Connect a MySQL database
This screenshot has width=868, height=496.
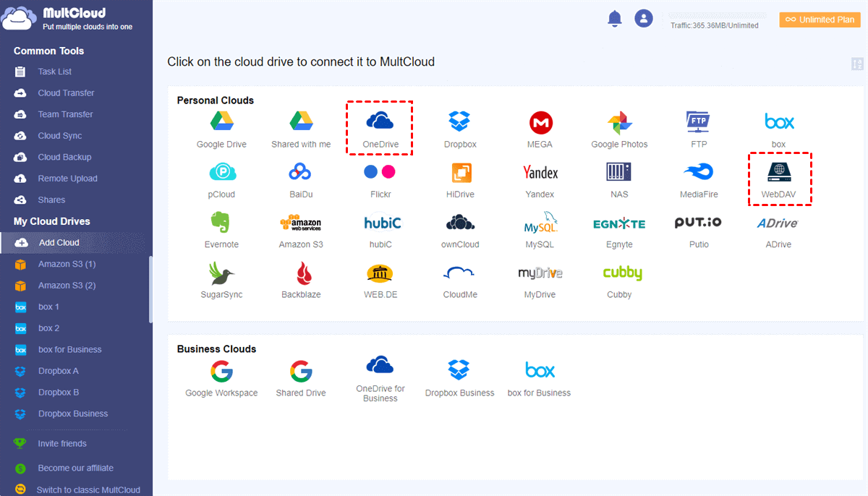click(540, 223)
